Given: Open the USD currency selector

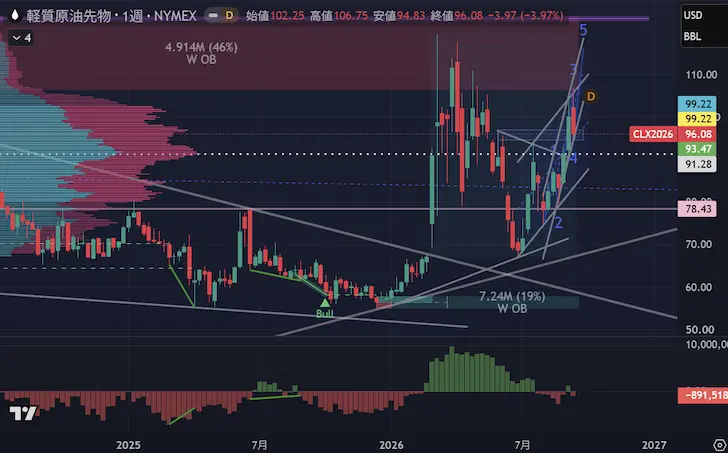Looking at the screenshot, I should (693, 15).
